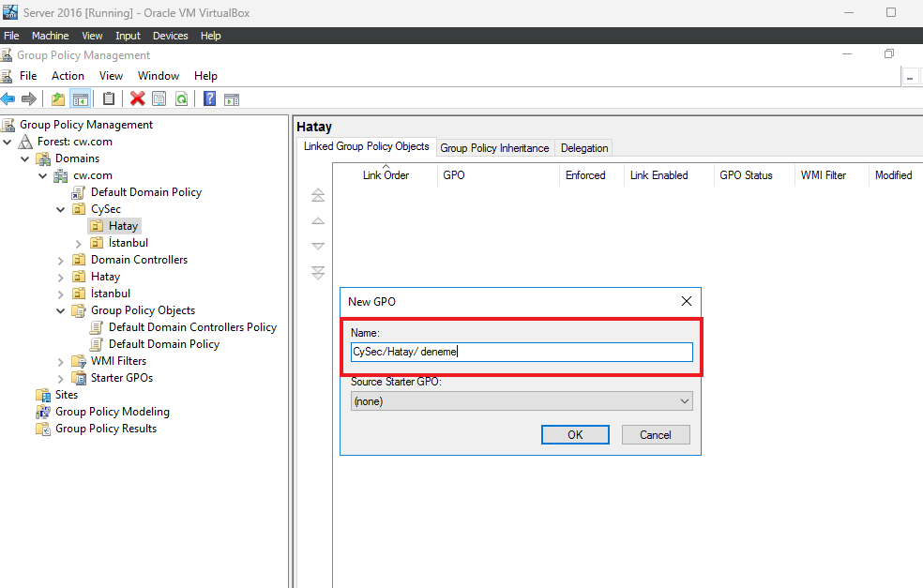Open the File menu of Group Policy Management
This screenshot has height=588, width=923.
(x=27, y=76)
